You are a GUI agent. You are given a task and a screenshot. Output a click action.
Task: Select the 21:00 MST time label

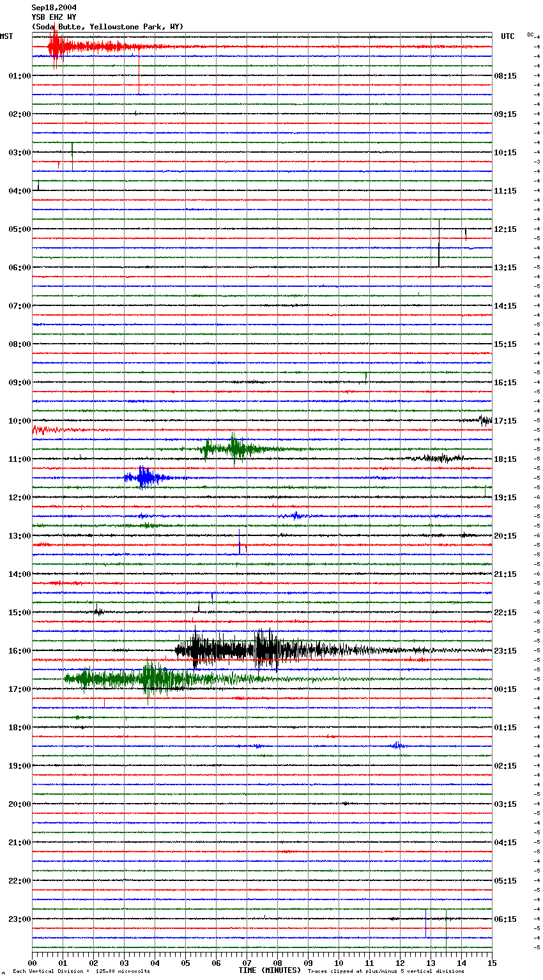tap(20, 843)
